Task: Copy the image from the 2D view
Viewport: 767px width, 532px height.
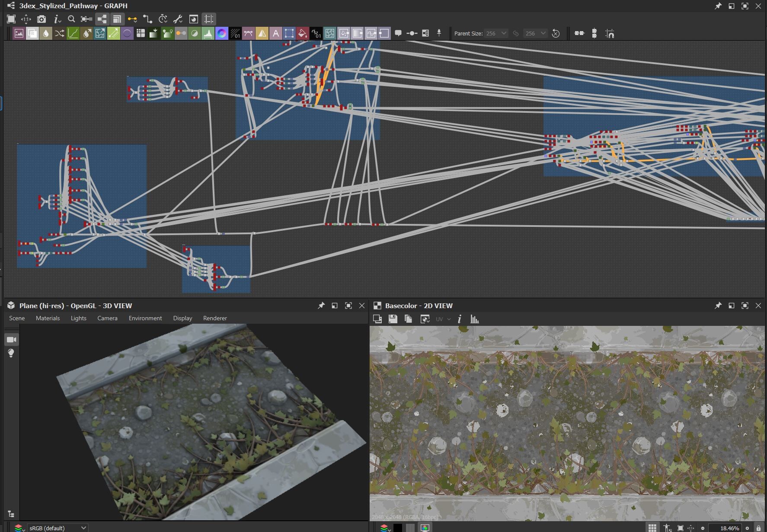Action: pos(408,320)
